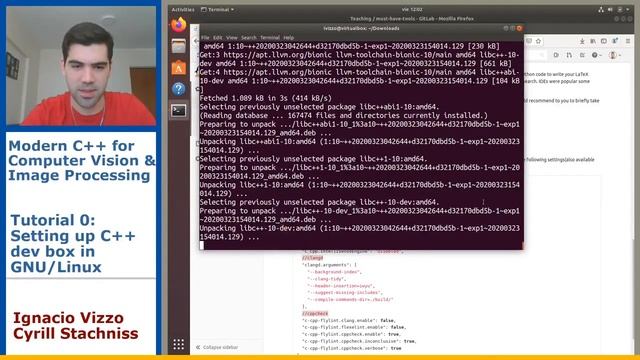Open Firefox from the Ubuntu dock
The width and height of the screenshot is (640, 360).
coord(178,25)
